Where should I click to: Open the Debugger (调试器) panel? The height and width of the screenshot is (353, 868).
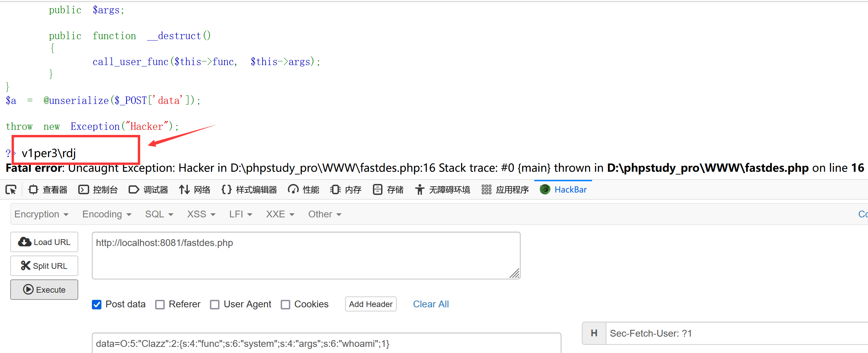[148, 189]
